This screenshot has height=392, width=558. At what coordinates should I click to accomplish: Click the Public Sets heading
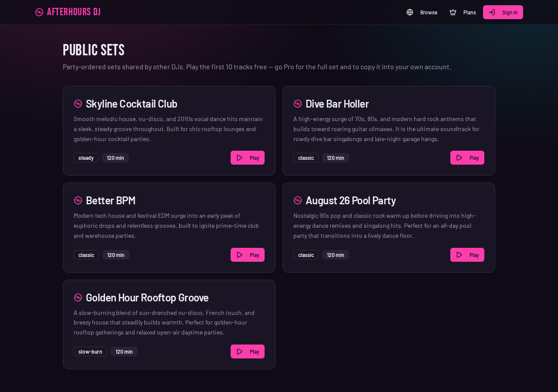coord(94,50)
